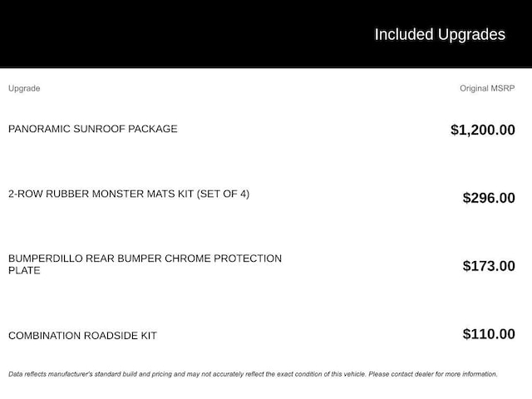Click the $296.00 price

click(489, 198)
